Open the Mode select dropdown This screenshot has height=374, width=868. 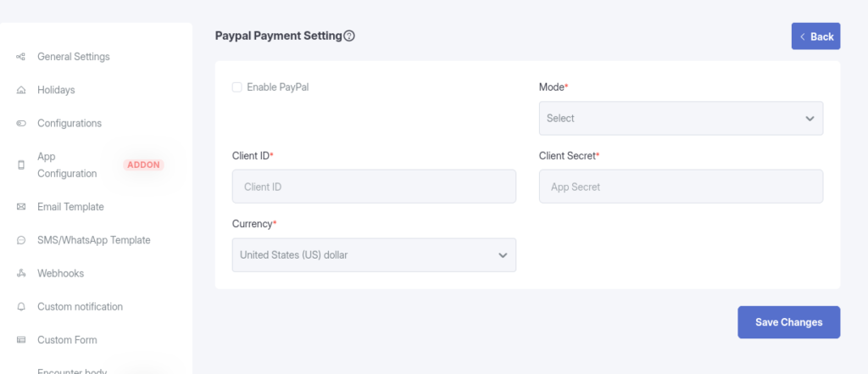point(680,119)
